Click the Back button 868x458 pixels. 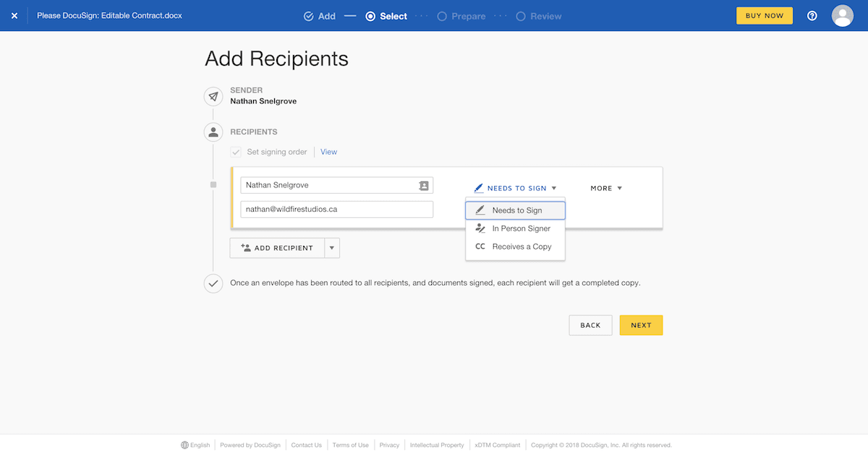pyautogui.click(x=590, y=326)
